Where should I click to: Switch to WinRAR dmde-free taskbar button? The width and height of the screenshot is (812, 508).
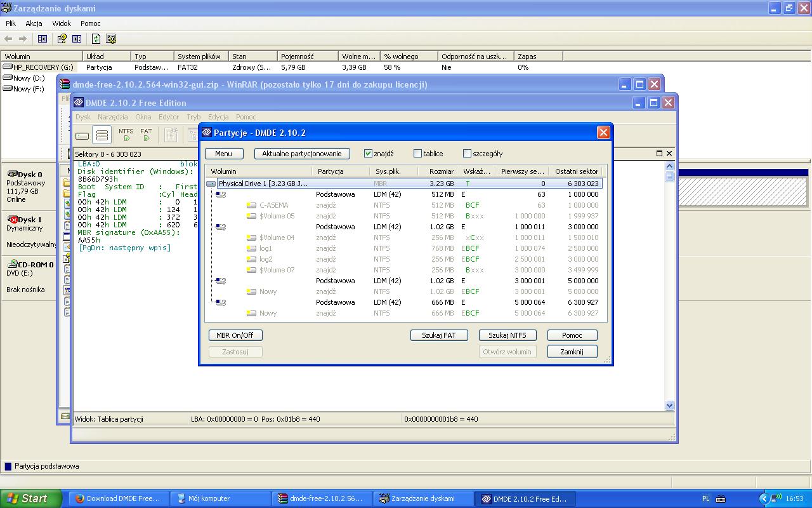point(323,498)
